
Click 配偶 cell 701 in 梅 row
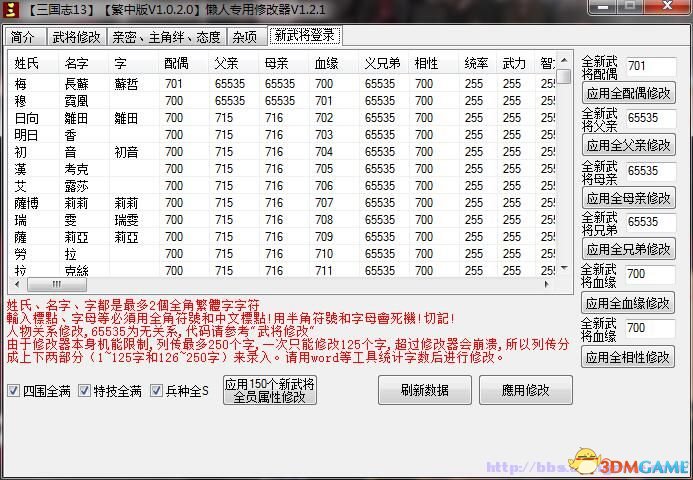pos(174,84)
